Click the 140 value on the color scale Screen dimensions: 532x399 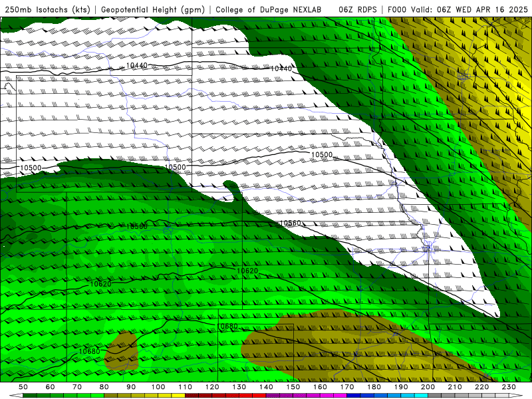pos(266,387)
